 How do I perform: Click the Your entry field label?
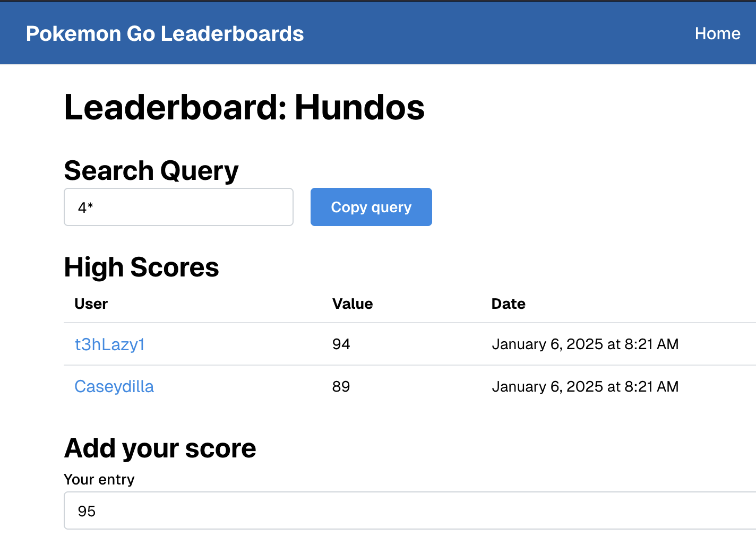pyautogui.click(x=99, y=479)
